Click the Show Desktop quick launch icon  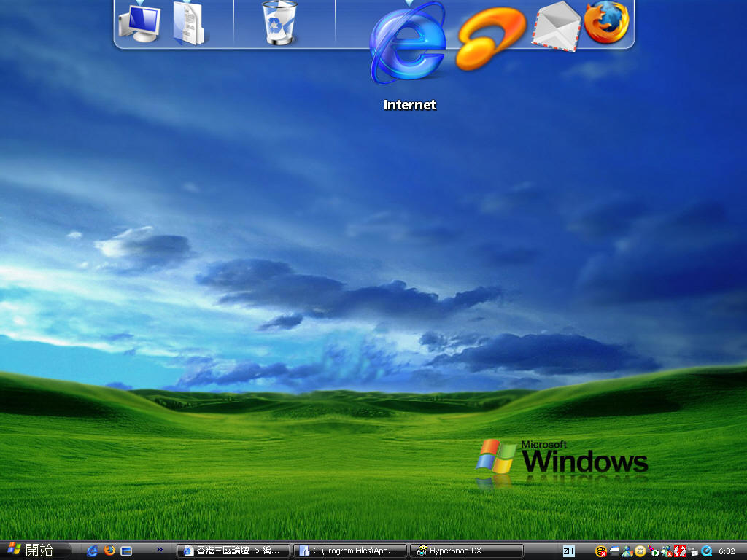[126, 551]
